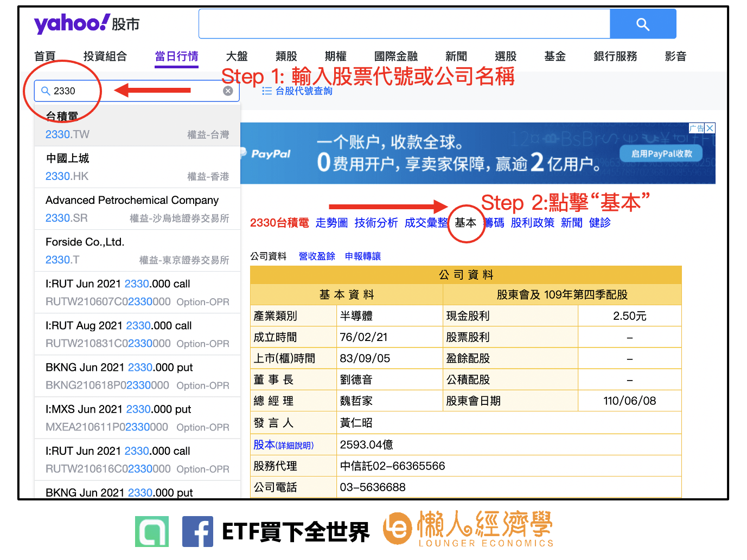Open the 股本(詳細說明) link
This screenshot has width=747, height=560.
pos(283,445)
